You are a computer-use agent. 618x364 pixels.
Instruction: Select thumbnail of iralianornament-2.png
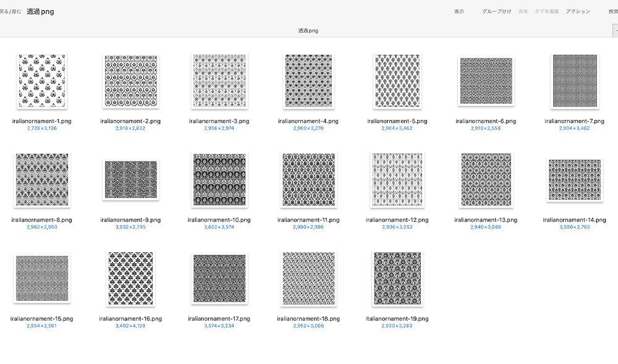tap(130, 81)
